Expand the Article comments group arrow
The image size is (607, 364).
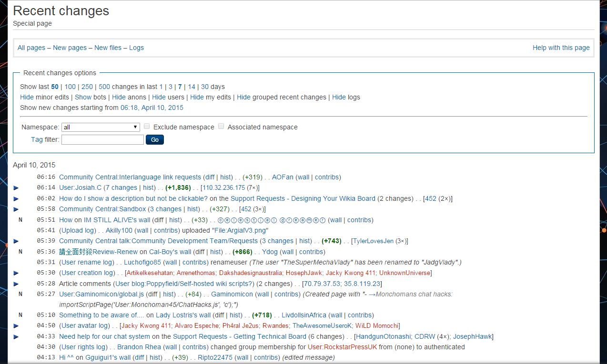[x=16, y=284]
